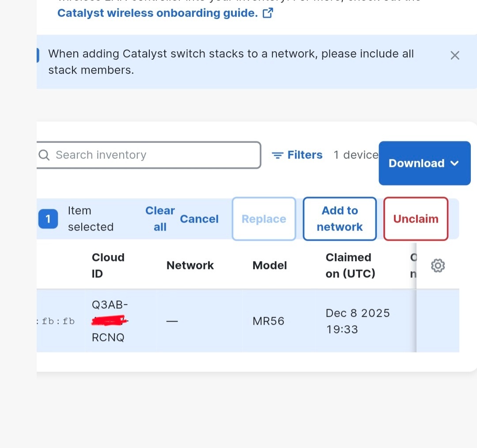Sort the table by Model column
The image size is (477, 448).
point(269,265)
